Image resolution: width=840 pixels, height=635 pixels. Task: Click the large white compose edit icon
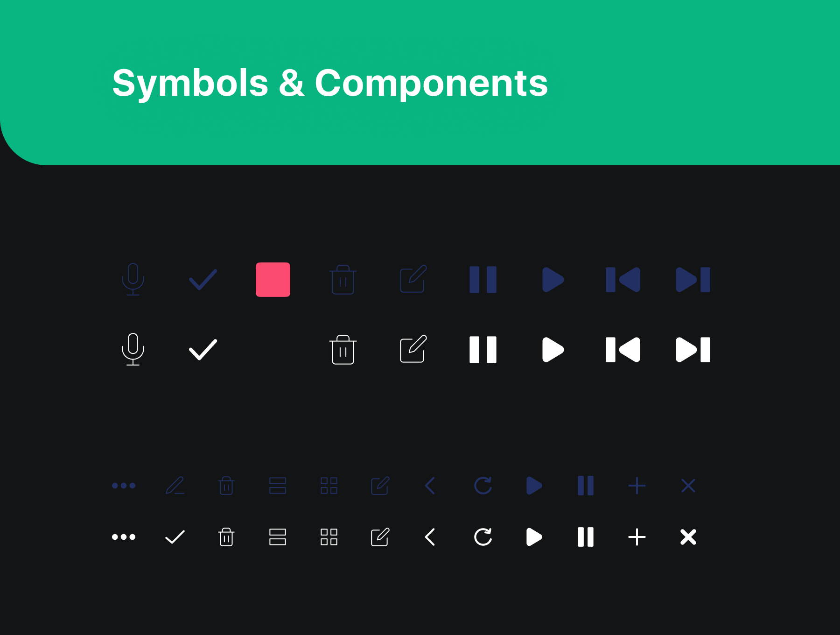[x=413, y=349]
